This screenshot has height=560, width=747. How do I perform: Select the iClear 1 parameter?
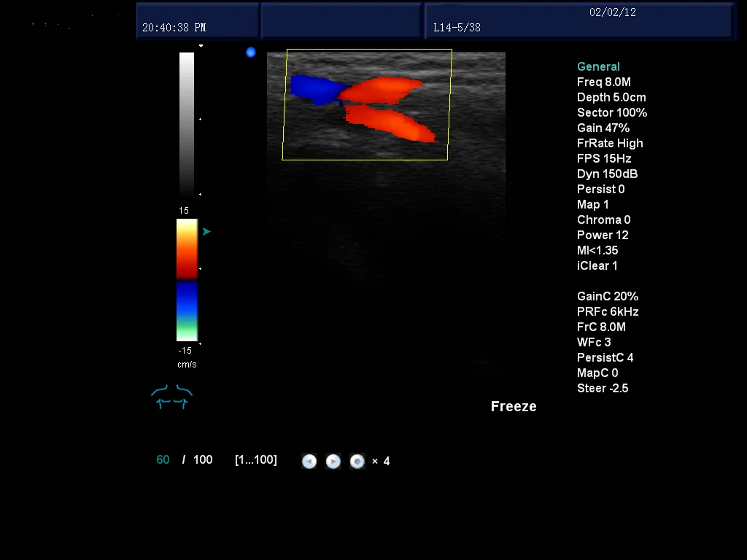click(x=597, y=265)
